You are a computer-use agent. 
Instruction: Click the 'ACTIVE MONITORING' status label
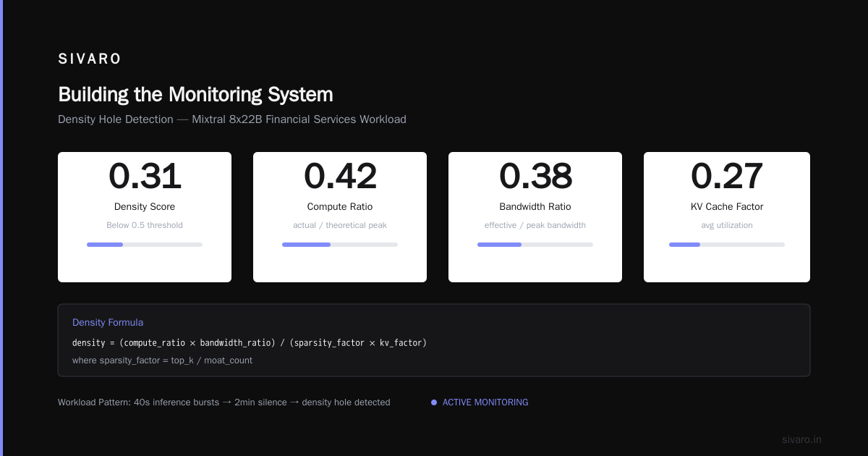[x=485, y=402]
